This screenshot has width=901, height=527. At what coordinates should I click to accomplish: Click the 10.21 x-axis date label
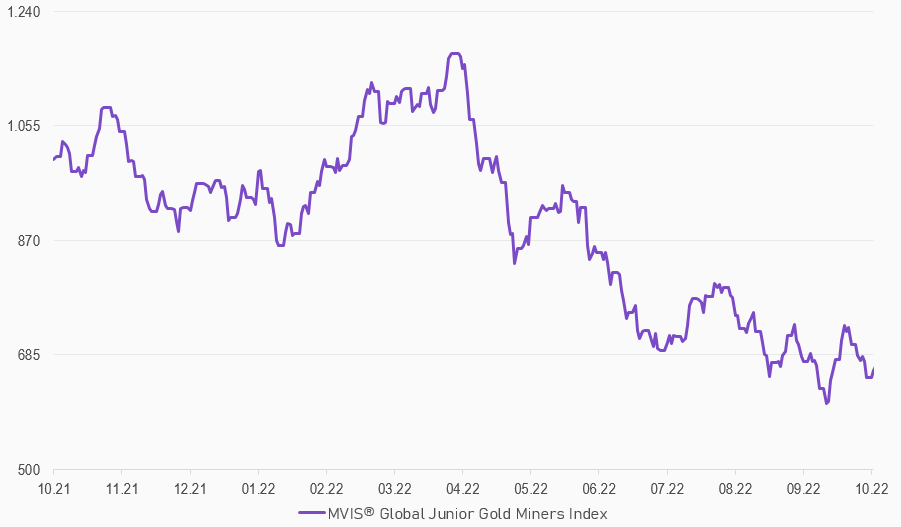(53, 488)
